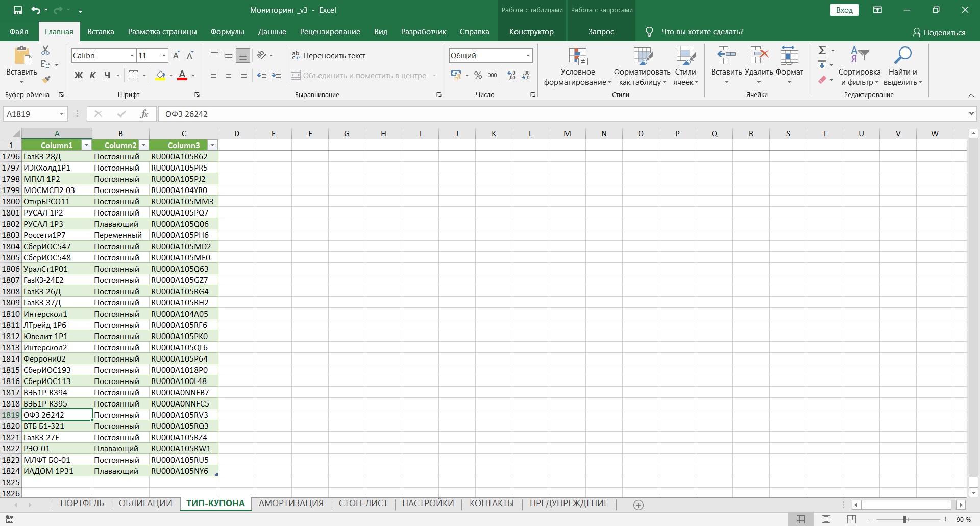The height and width of the screenshot is (526, 980).
Task: Toggle Underline formatting (Ч)
Action: (x=107, y=75)
